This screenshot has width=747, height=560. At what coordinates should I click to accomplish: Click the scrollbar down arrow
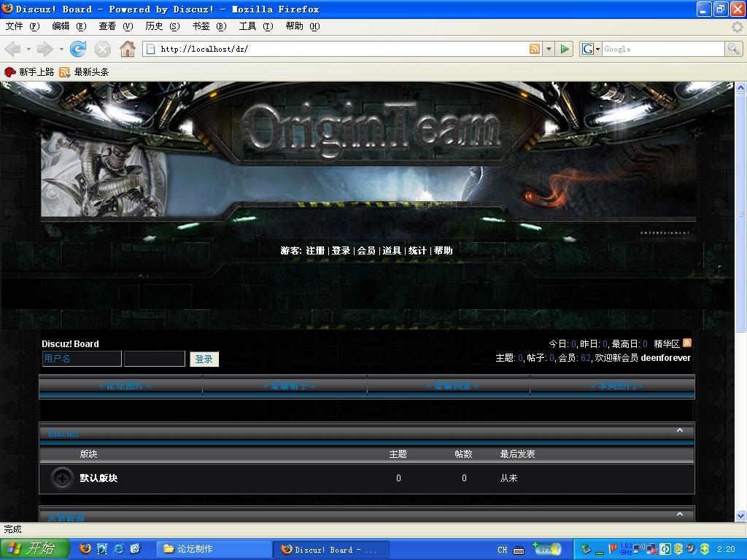[741, 516]
